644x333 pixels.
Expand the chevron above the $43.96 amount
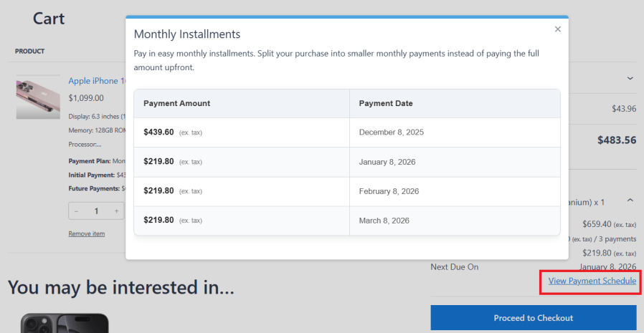click(x=630, y=78)
